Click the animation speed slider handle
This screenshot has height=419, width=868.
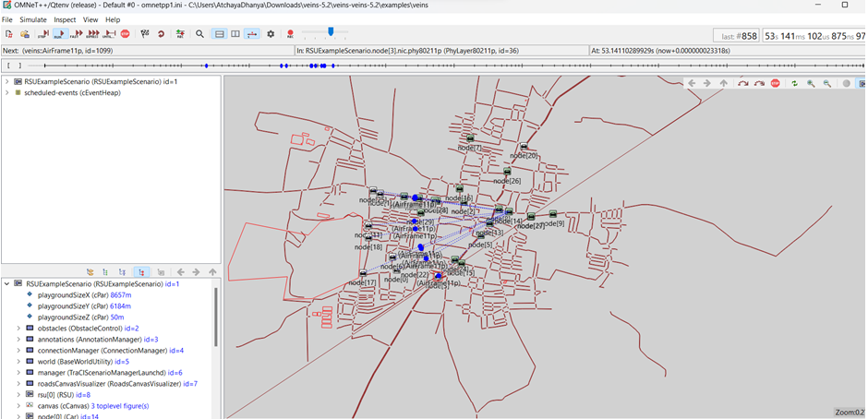(331, 32)
